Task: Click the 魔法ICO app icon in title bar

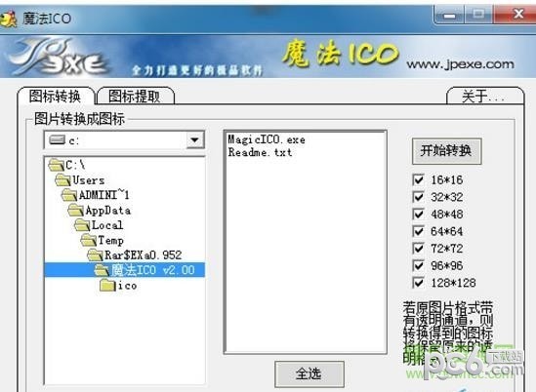Action: click(x=8, y=19)
